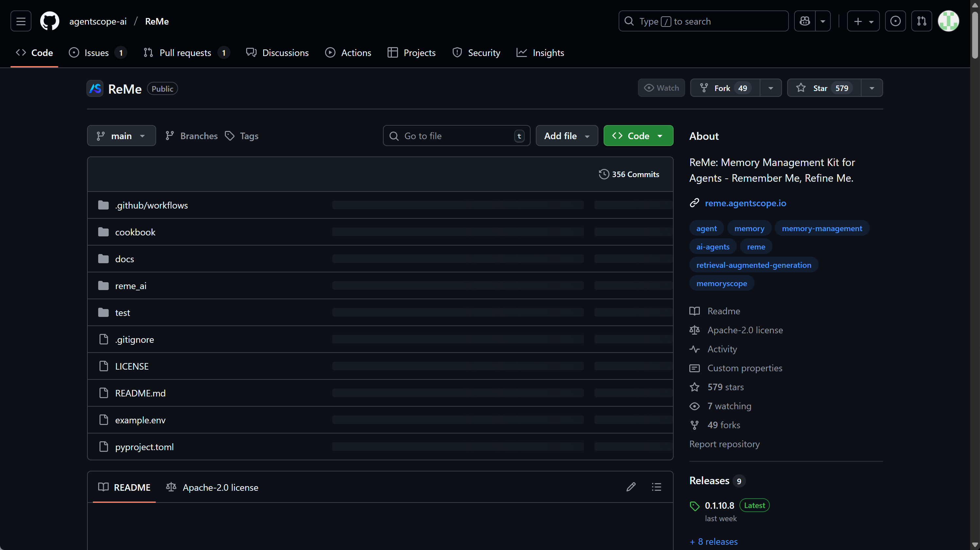Click the docs folder icon

[103, 259]
